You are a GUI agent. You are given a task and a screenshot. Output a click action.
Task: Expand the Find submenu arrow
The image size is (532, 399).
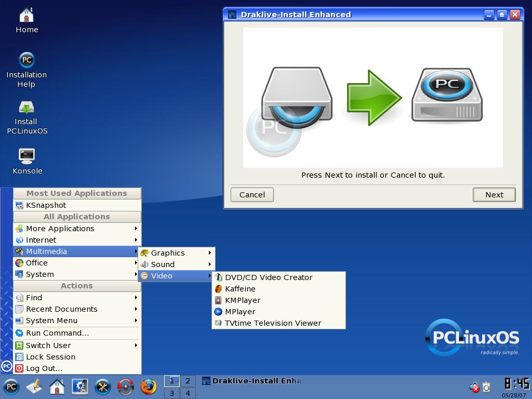tap(136, 298)
